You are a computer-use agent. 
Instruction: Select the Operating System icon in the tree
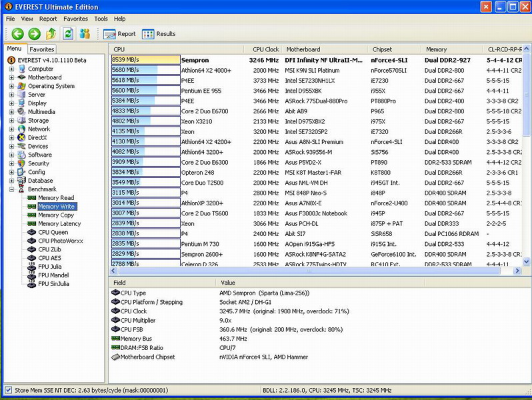point(22,86)
